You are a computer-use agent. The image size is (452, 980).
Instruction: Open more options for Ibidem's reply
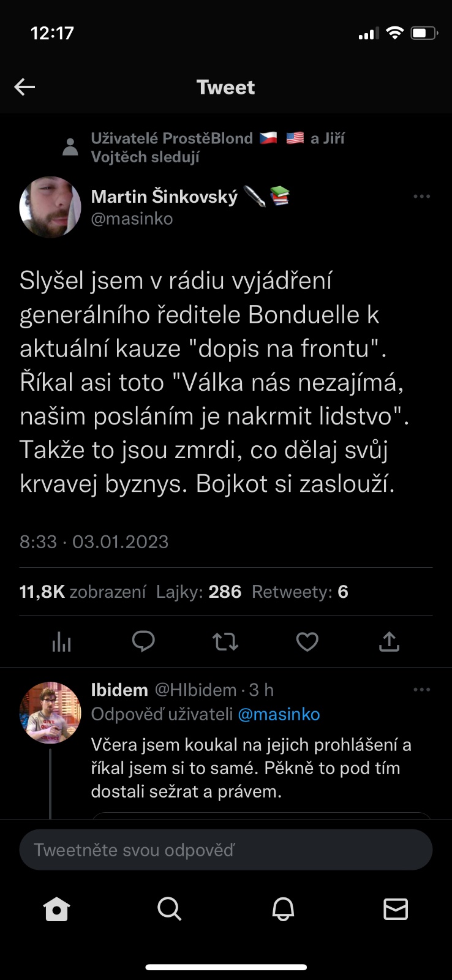point(421,690)
